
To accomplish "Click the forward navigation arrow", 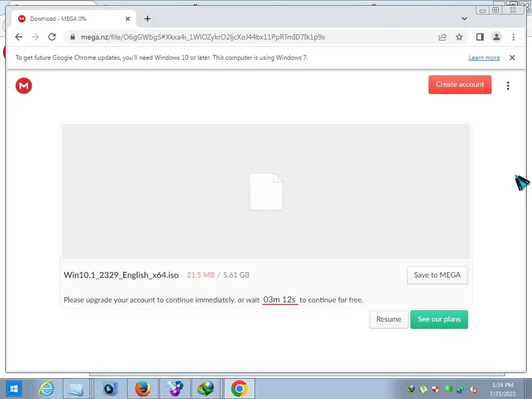I will (x=35, y=37).
